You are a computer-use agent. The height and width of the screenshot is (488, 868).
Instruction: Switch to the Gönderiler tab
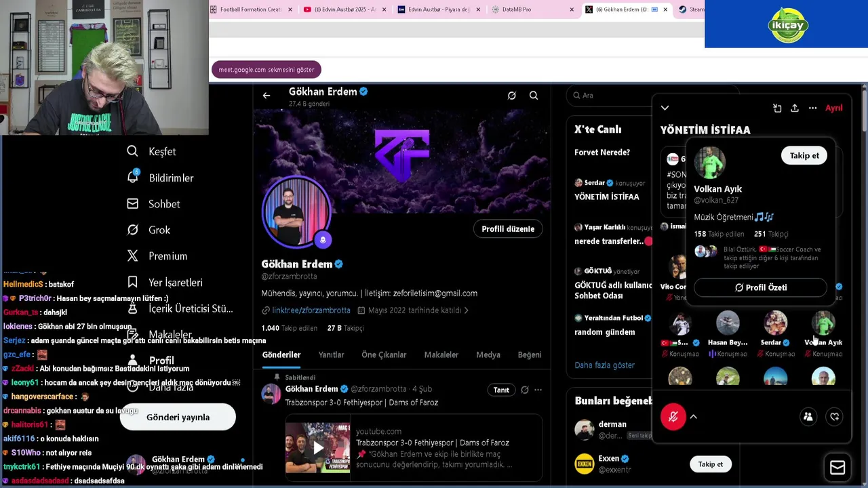[x=281, y=354]
